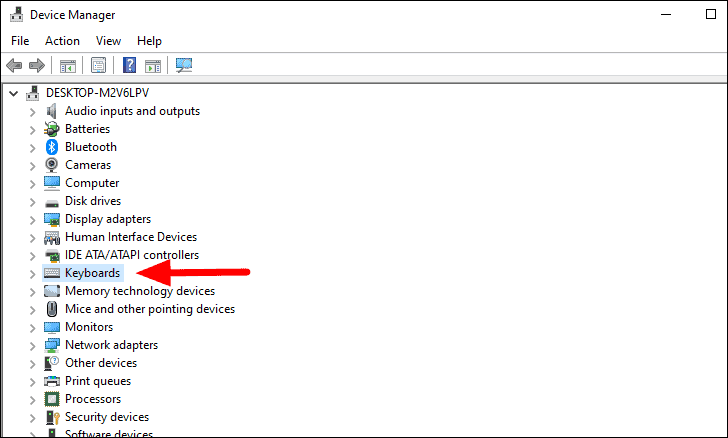The width and height of the screenshot is (728, 438).
Task: Open the Properties toolbar icon
Action: 98,65
